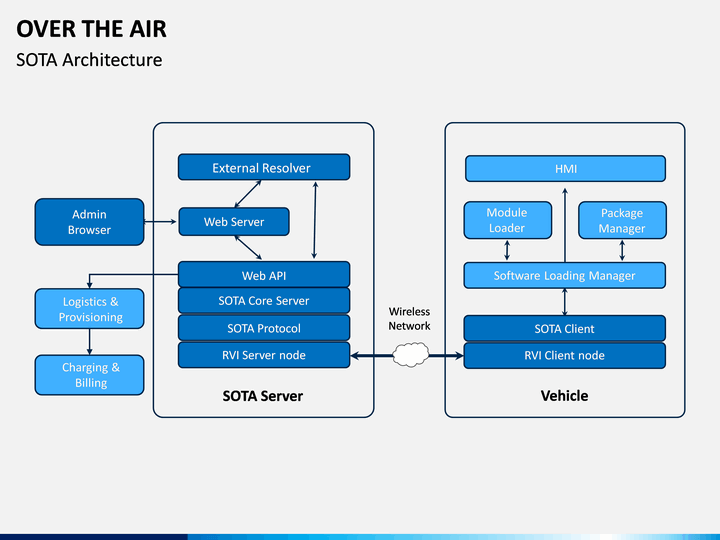Select the External Resolver box

[264, 167]
